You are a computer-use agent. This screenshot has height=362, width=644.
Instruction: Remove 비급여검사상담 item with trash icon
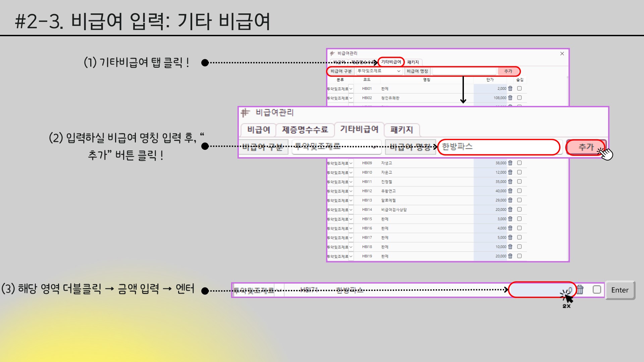(510, 209)
